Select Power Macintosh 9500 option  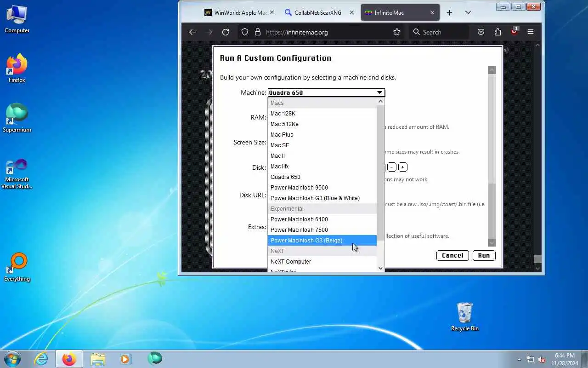pyautogui.click(x=322, y=187)
